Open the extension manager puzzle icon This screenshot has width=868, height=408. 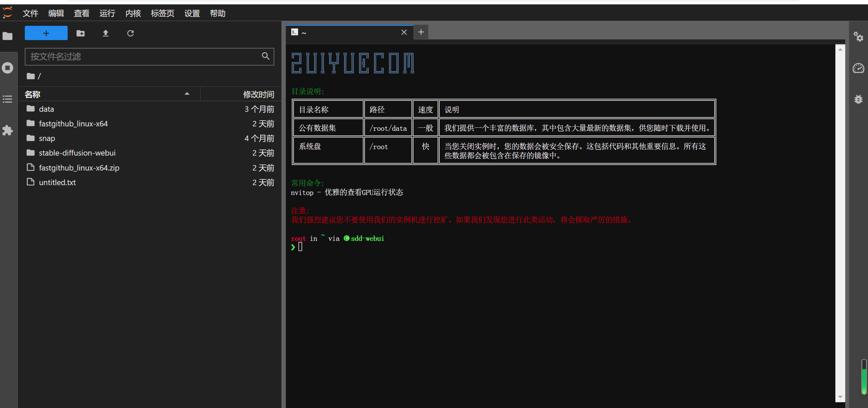(7, 130)
